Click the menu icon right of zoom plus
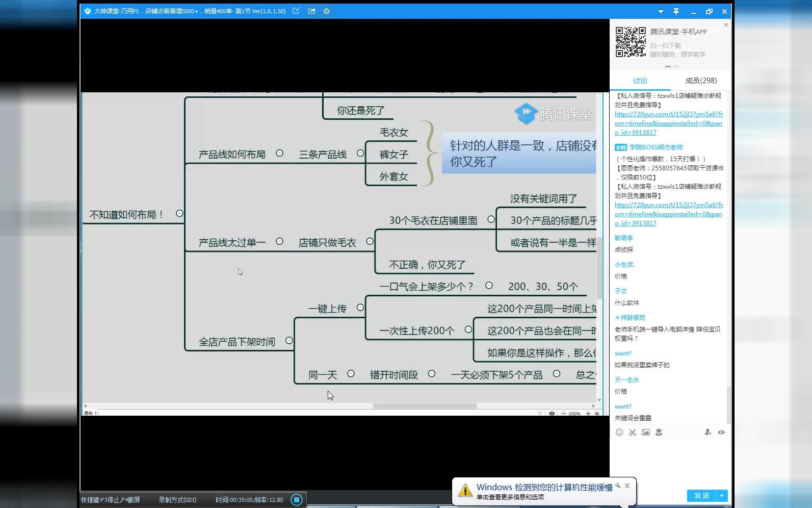 597,413
